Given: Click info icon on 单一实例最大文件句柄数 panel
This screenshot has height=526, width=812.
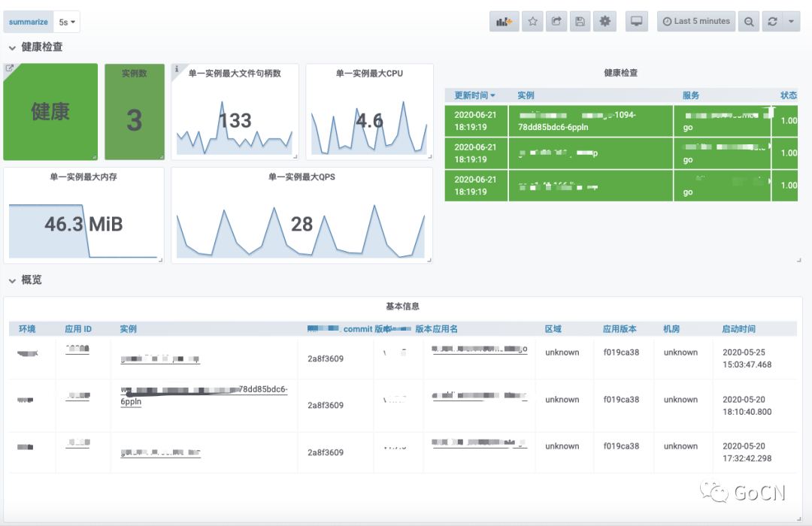Looking at the screenshot, I should click(177, 69).
